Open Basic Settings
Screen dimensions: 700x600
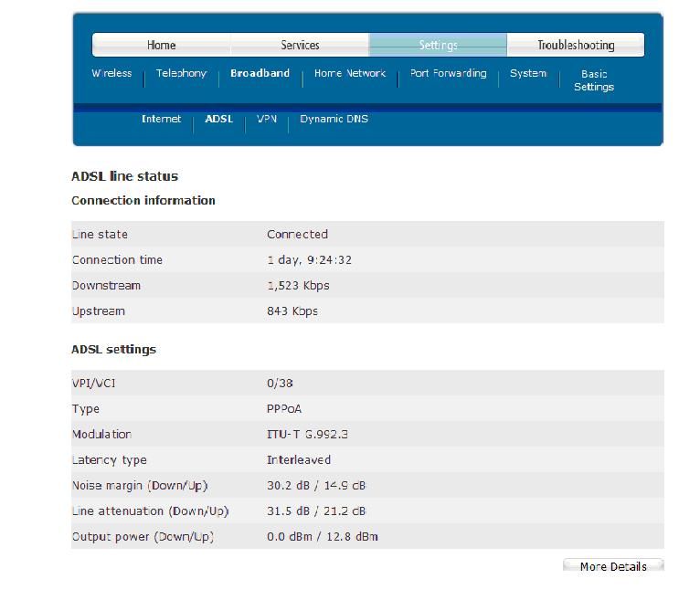coord(594,80)
